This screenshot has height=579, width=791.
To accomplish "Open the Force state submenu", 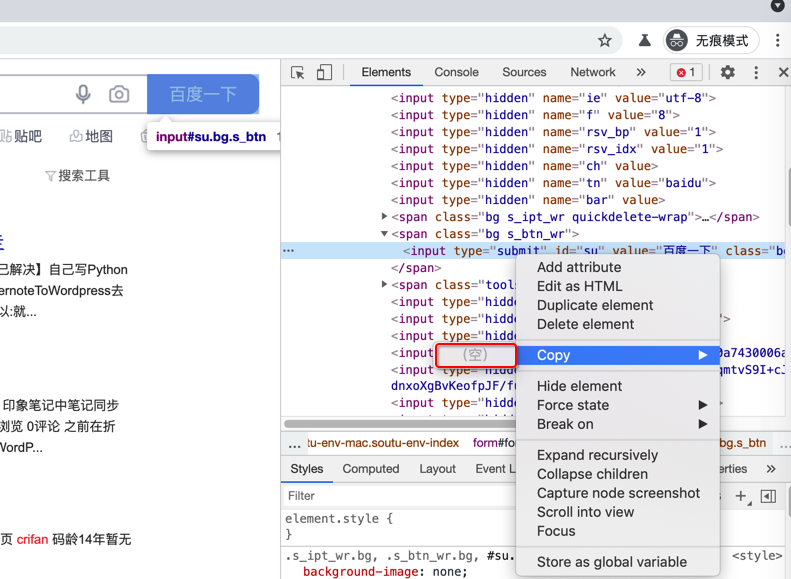I will click(x=618, y=406).
